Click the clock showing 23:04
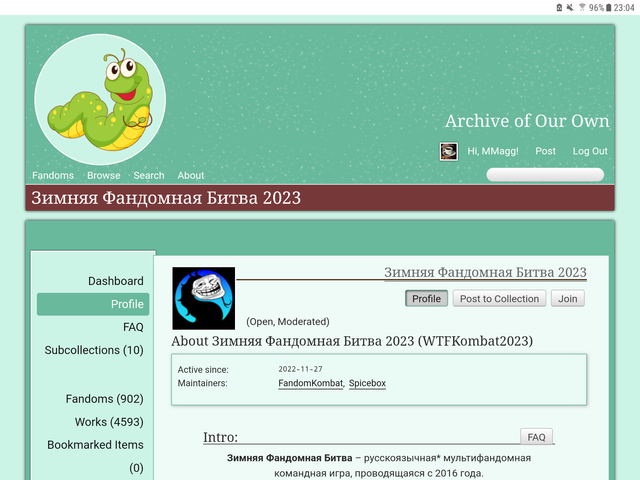The width and height of the screenshot is (640, 480). point(624,8)
